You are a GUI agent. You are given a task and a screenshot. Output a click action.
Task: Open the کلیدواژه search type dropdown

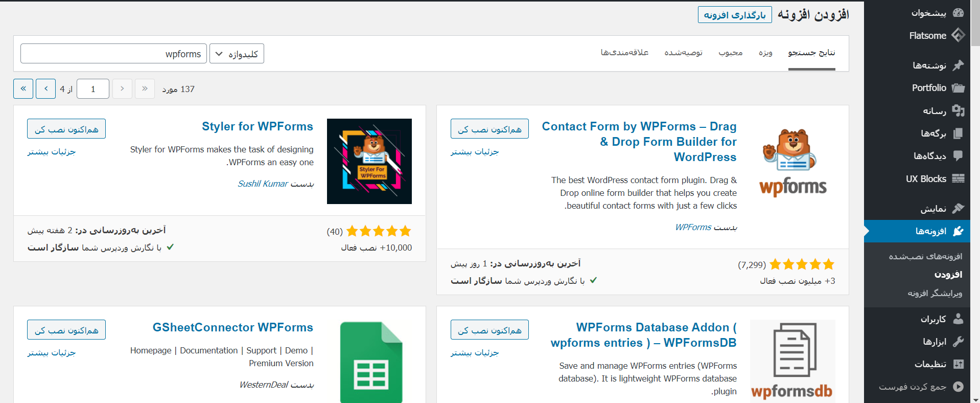(x=237, y=54)
